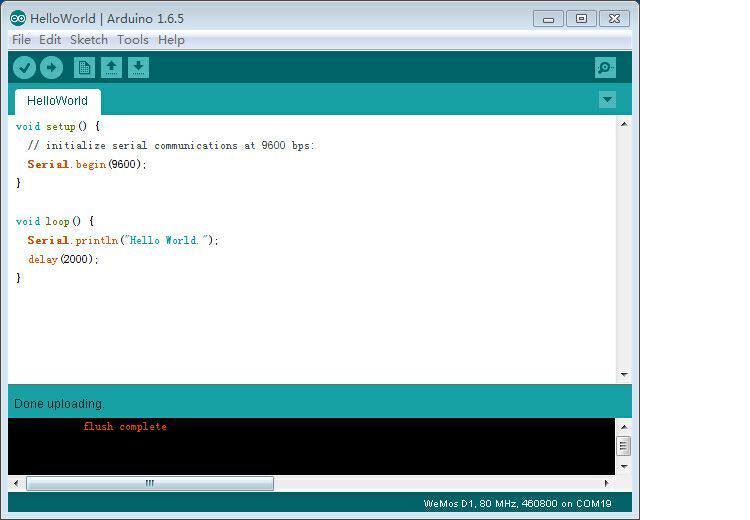Minimize the Arduino window

pos(548,19)
